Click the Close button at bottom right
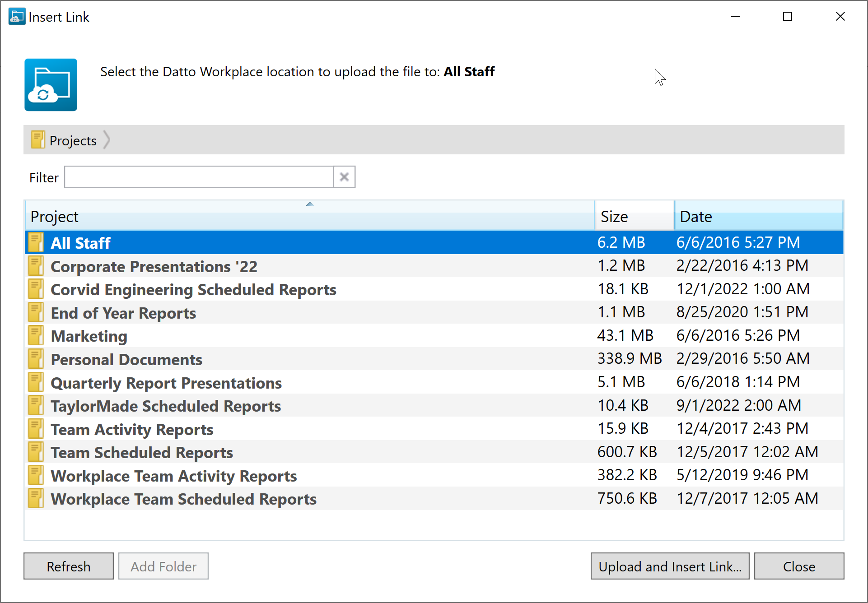This screenshot has height=603, width=868. click(798, 566)
